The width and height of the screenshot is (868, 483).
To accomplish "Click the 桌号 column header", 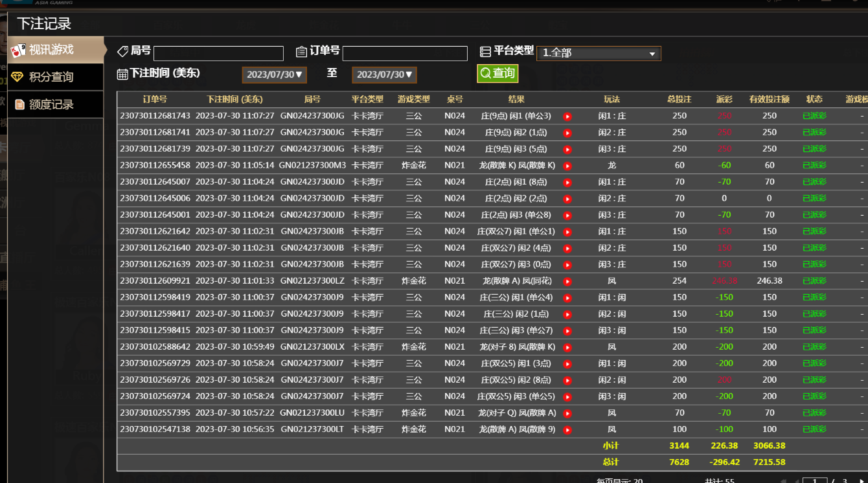I will [x=455, y=100].
